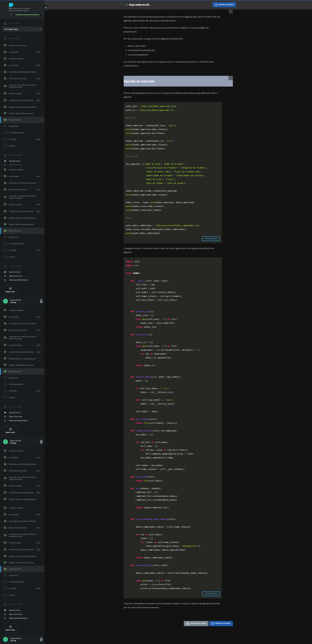Image resolution: width=312 pixels, height=644 pixels.
Task: Click the book icon of 'Projeto da aula anterior'
Action: [x=5, y=45]
